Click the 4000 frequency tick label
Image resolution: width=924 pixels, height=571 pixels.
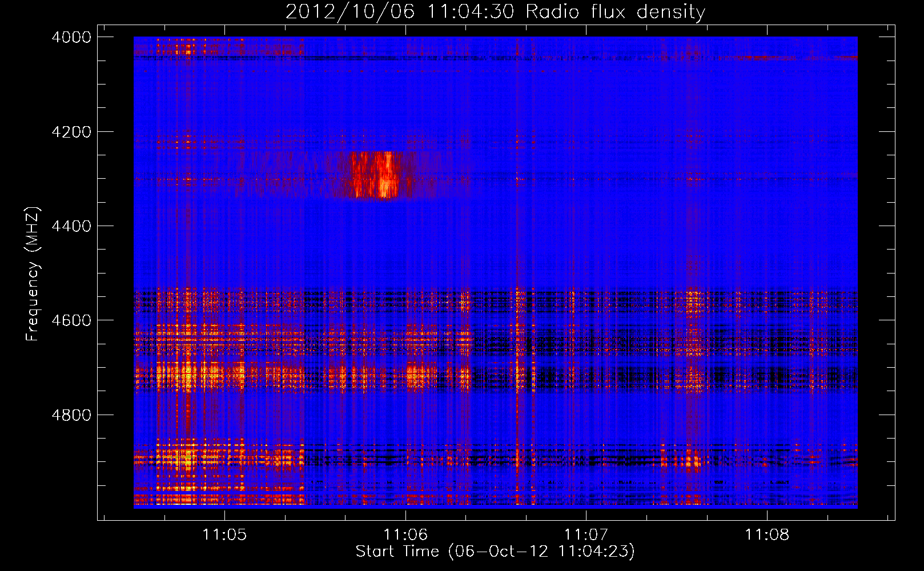(71, 37)
